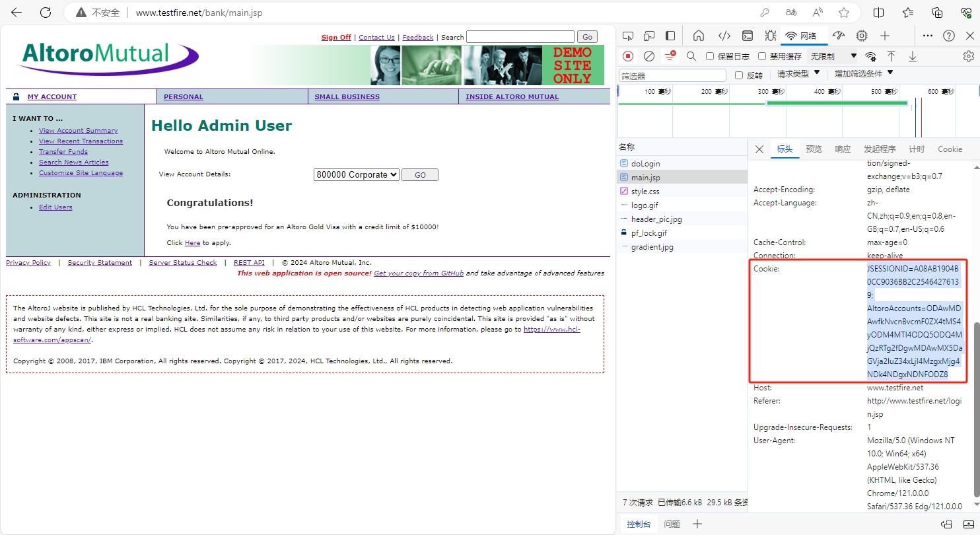Toggle the DevTools sidebar panel icon
This screenshot has height=535, width=980.
tap(670, 36)
